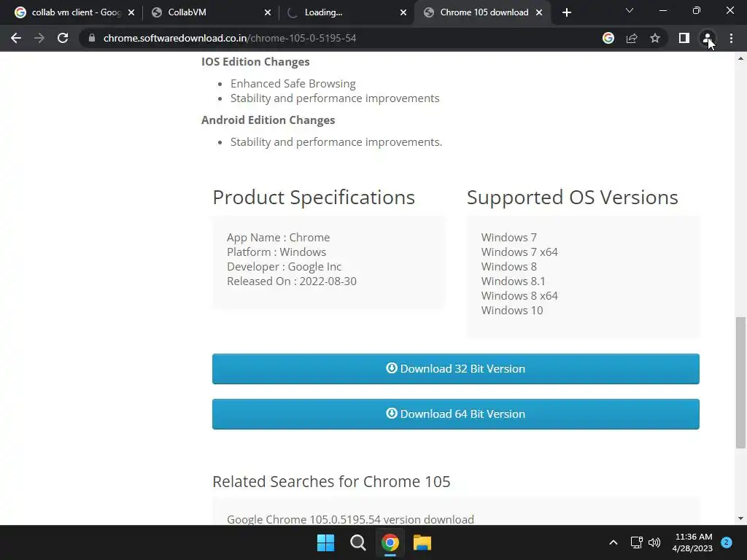Click 'Windows 8.1' in supported OS list
Screen dimensions: 747x560
coord(513,281)
